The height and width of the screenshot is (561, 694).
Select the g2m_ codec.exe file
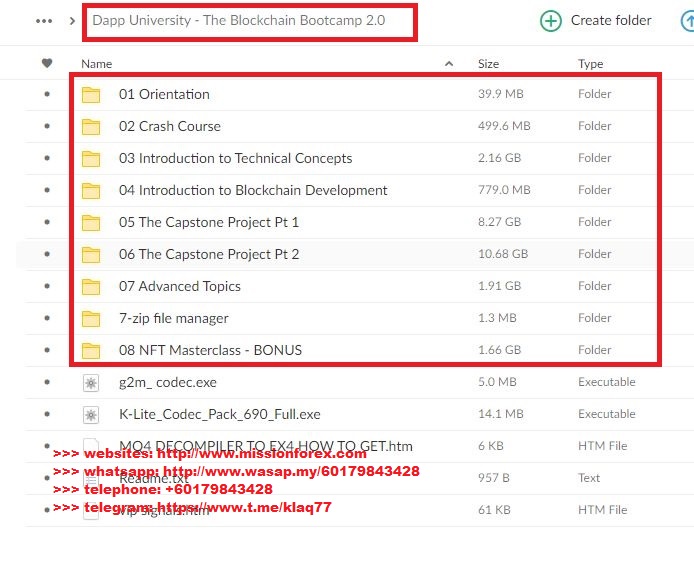pos(168,382)
